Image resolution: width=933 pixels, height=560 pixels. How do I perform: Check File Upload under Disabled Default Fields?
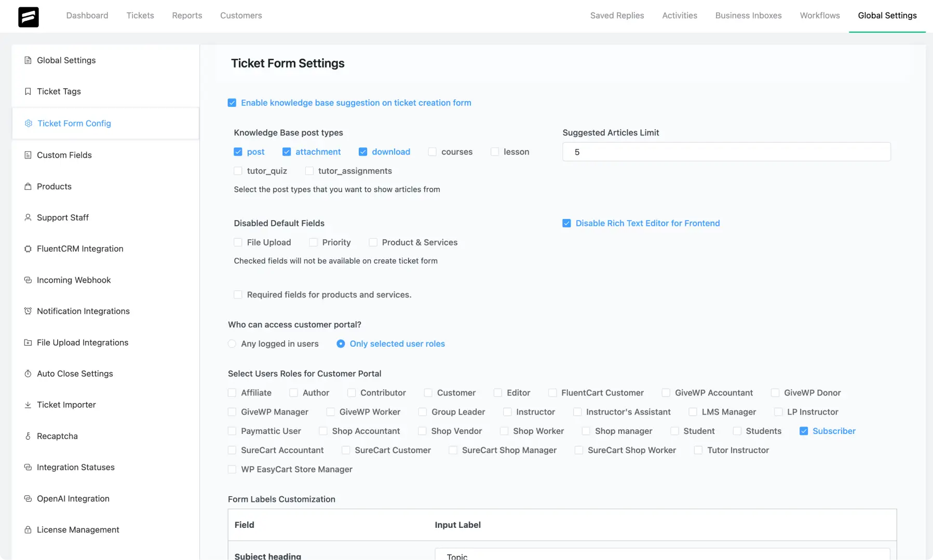[x=238, y=242]
